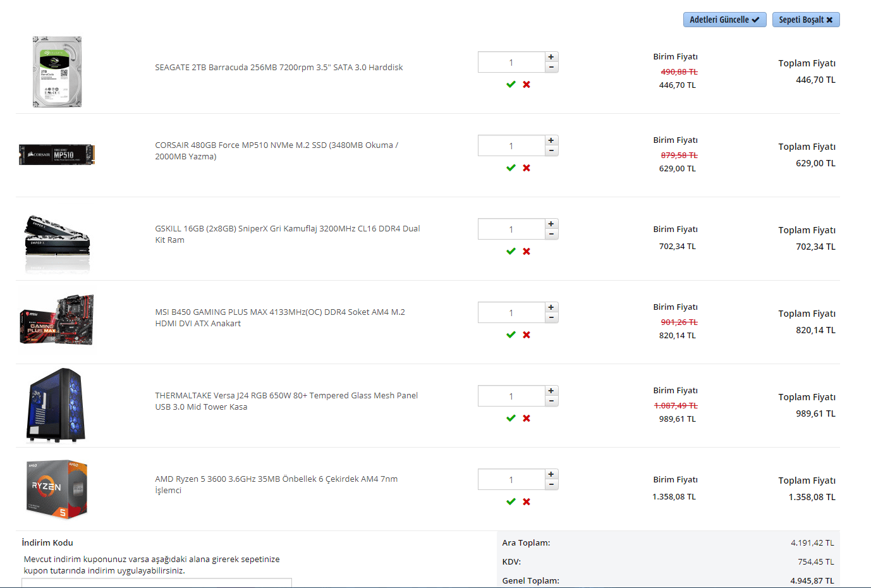Image resolution: width=871 pixels, height=588 pixels.
Task: Confirm quantity with green check for MSI motherboard
Action: (511, 334)
